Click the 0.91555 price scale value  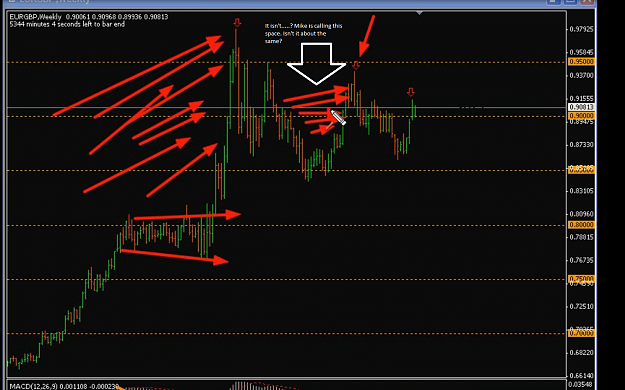click(x=582, y=98)
